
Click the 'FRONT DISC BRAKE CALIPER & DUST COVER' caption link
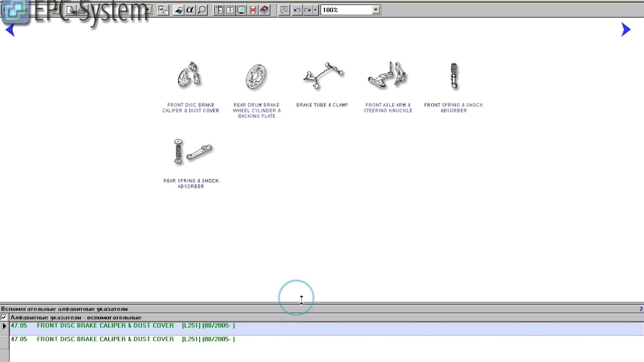pos(191,108)
